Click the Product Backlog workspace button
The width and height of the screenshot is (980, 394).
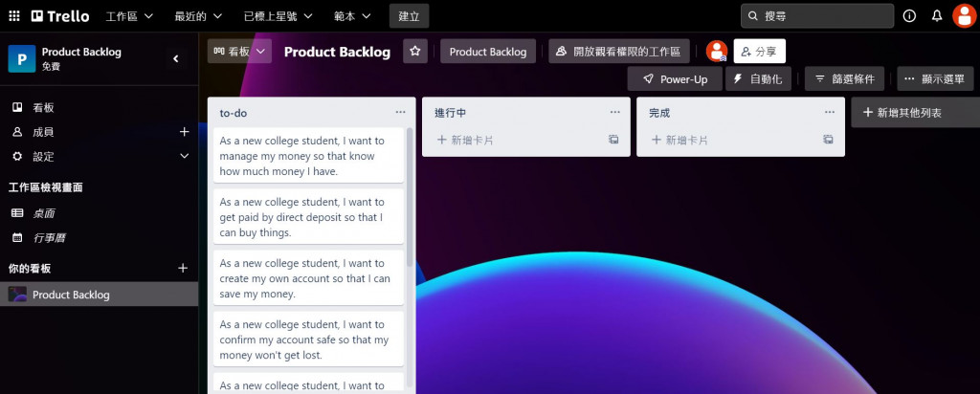tap(487, 52)
